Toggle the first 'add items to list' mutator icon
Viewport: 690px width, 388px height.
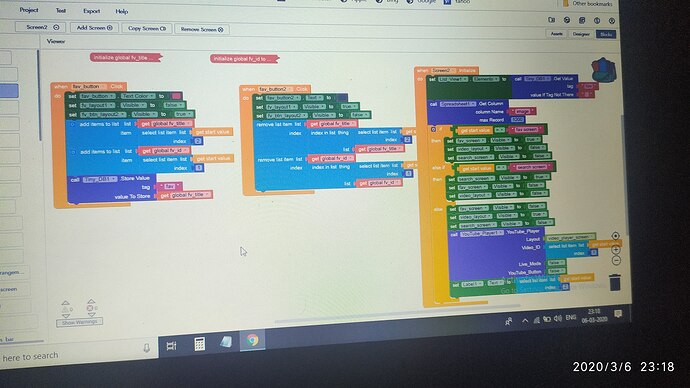click(73, 124)
